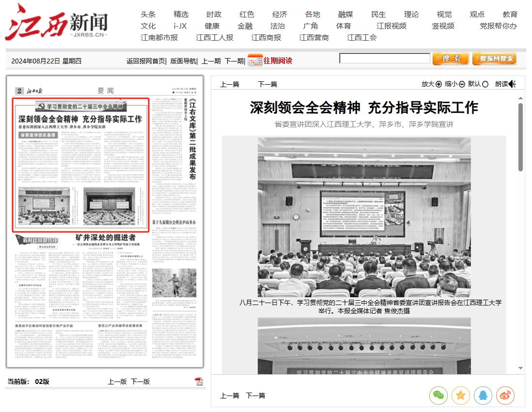The height and width of the screenshot is (412, 532).
Task: Open next article via top 下一篇
Action: tap(267, 84)
